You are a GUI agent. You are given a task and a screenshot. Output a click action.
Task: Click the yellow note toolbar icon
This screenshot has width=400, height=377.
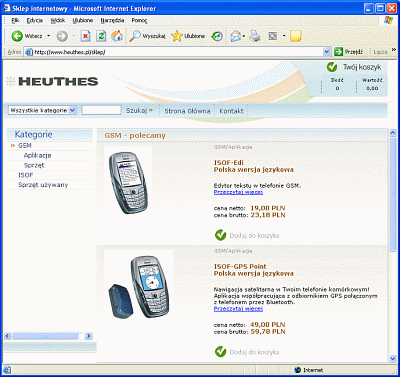click(296, 36)
